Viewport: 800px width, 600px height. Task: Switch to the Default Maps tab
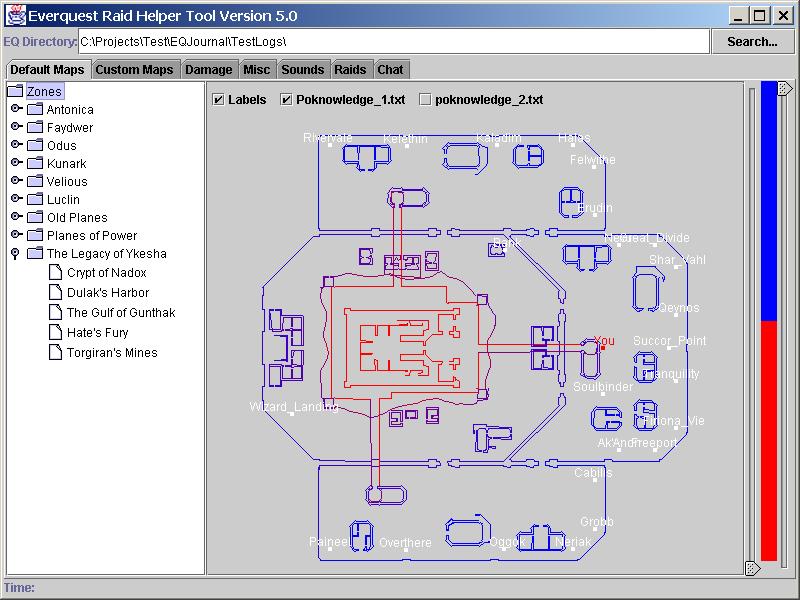[47, 69]
